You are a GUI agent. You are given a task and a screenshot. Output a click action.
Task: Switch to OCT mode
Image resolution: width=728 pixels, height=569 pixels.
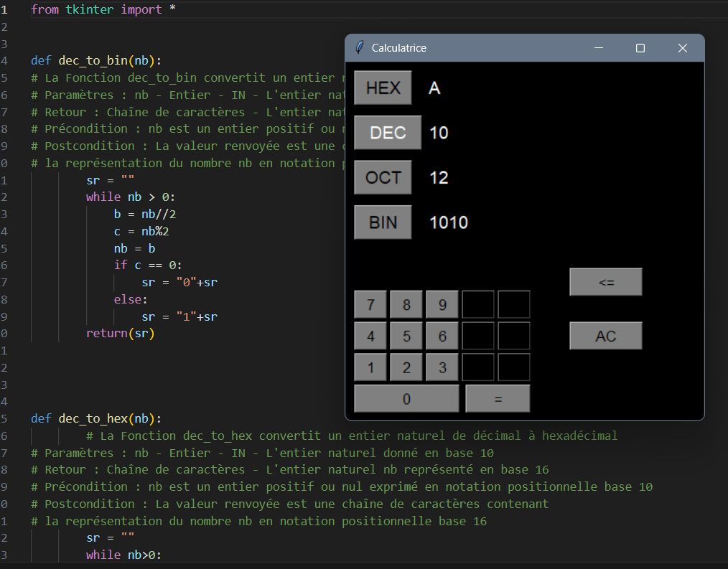point(383,177)
